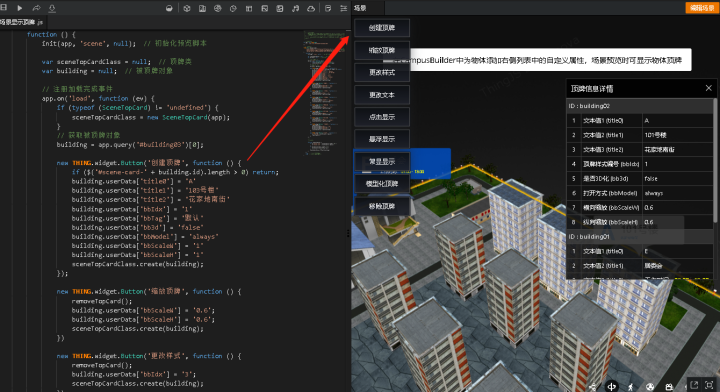Click the 更改文本 button

tap(382, 95)
